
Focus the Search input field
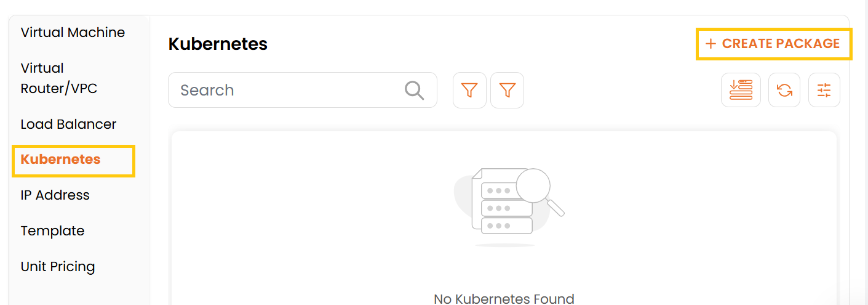click(x=289, y=91)
